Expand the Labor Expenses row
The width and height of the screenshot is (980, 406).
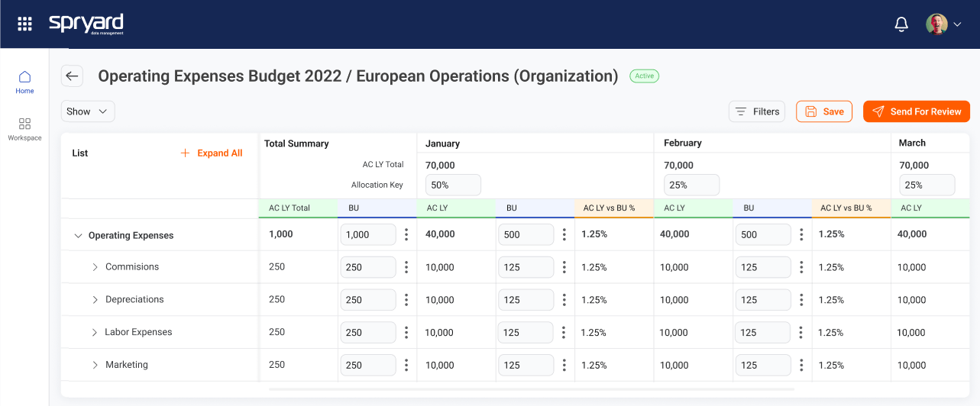95,333
